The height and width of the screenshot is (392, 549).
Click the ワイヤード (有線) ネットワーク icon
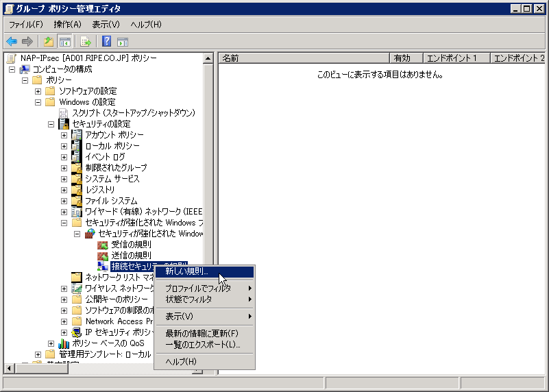tap(76, 211)
